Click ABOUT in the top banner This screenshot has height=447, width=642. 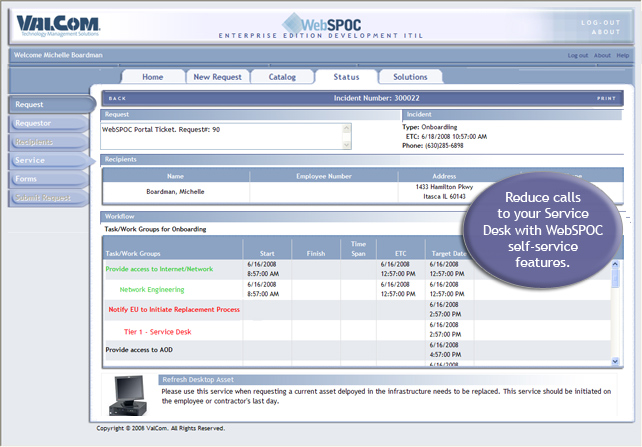tap(606, 32)
